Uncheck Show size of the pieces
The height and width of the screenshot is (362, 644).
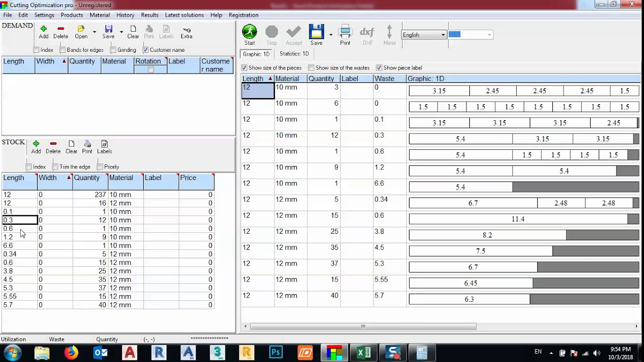click(x=244, y=67)
